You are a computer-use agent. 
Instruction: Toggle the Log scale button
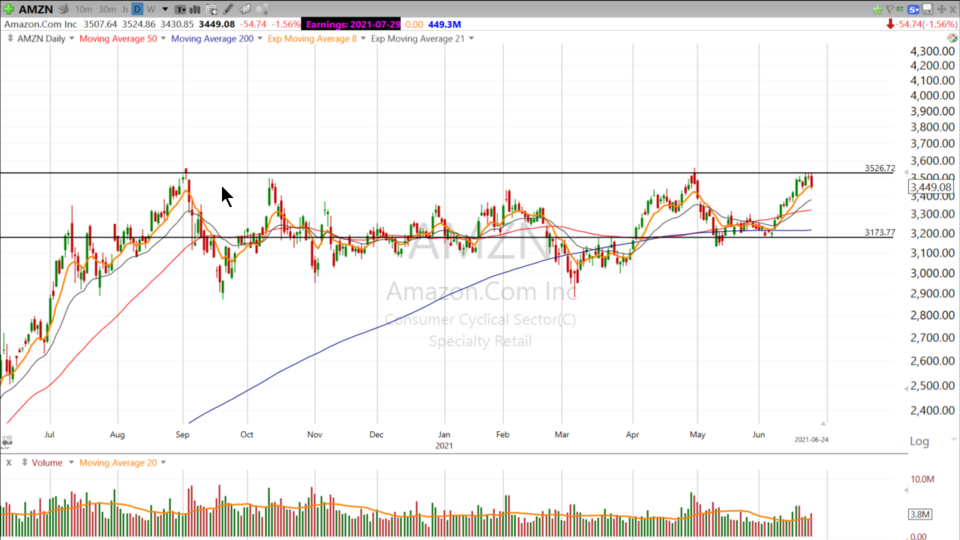(918, 441)
